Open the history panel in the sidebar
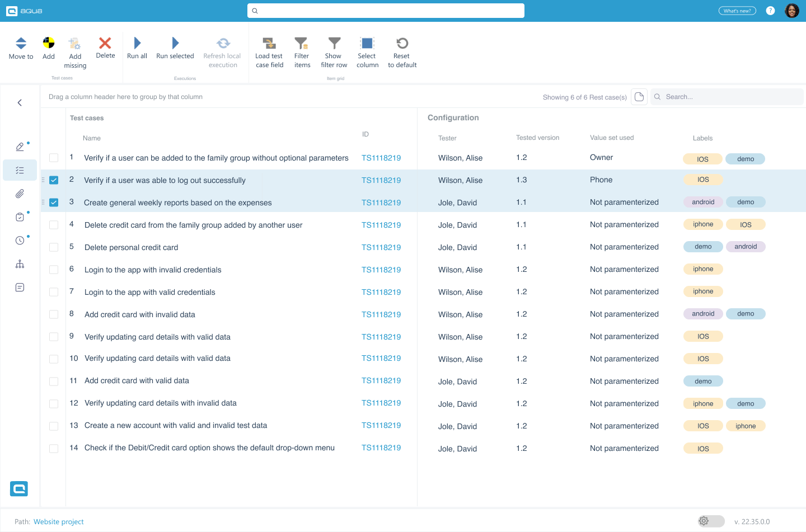 tap(20, 240)
